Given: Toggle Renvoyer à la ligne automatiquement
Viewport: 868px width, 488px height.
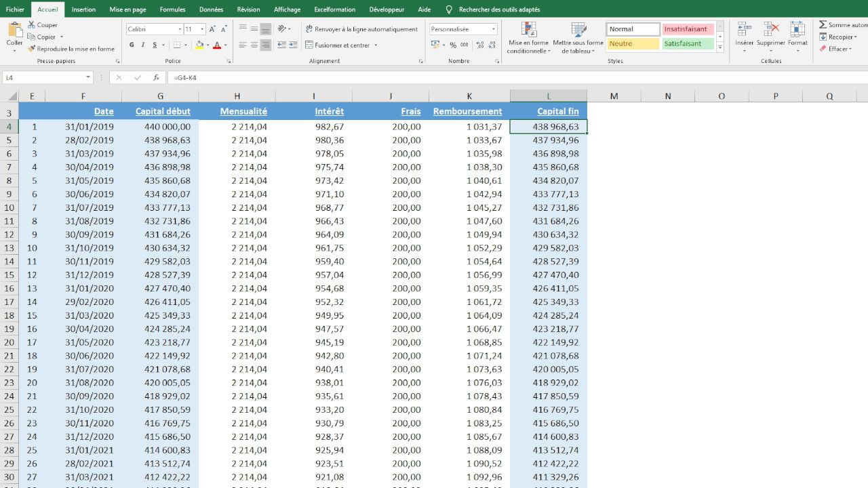Looking at the screenshot, I should [x=361, y=29].
